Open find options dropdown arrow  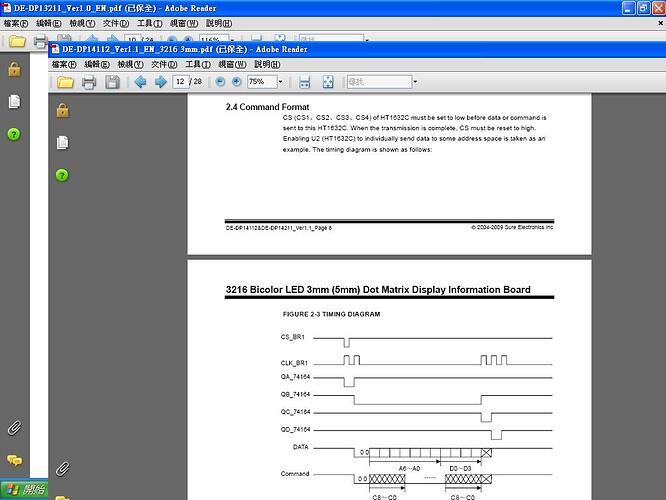415,82
